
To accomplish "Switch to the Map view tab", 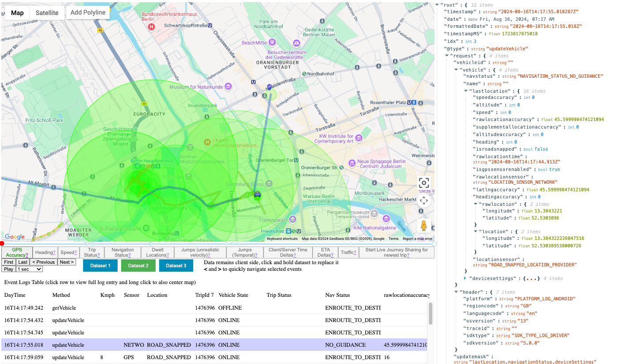I will click(x=17, y=13).
